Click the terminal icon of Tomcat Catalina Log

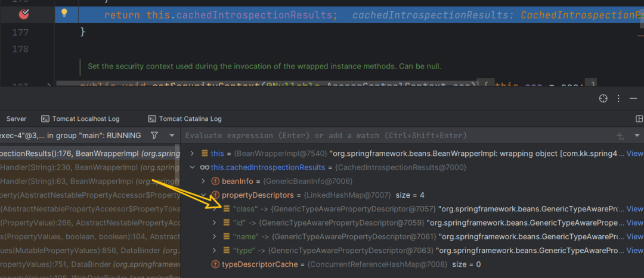click(x=152, y=119)
